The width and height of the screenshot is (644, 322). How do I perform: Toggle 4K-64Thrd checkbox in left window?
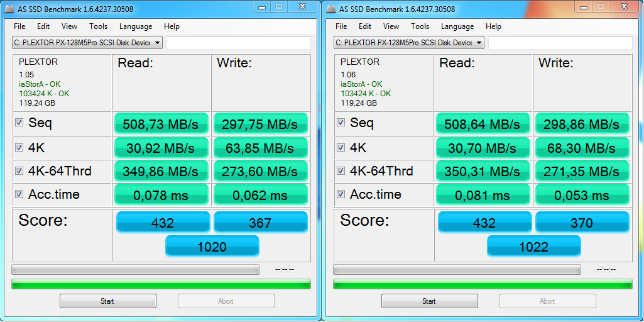pyautogui.click(x=19, y=171)
